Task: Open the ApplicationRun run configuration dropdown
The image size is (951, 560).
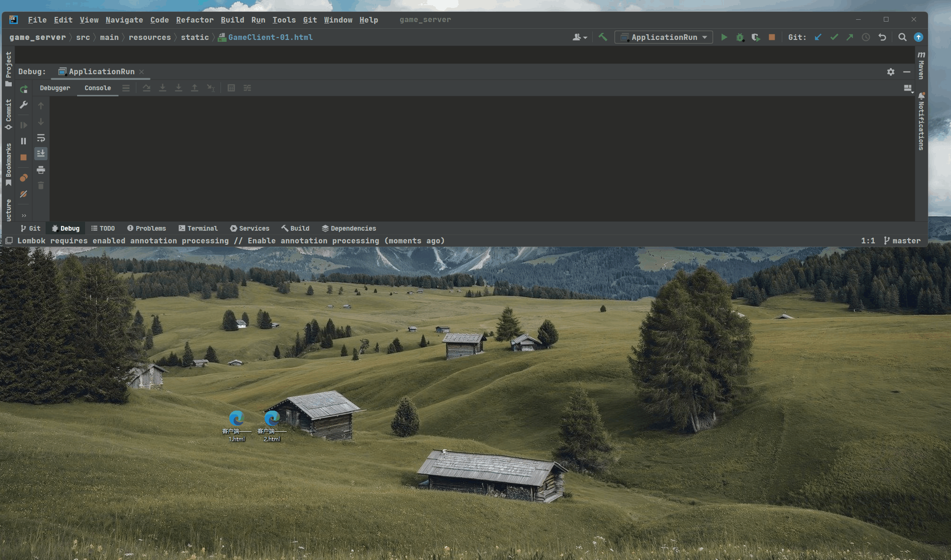Action: [x=663, y=37]
